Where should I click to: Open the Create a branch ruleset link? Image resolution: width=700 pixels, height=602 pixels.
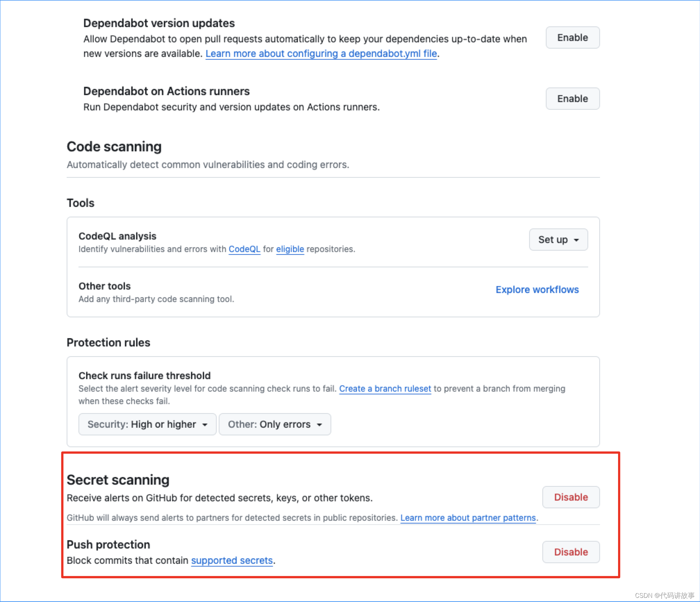(x=385, y=388)
